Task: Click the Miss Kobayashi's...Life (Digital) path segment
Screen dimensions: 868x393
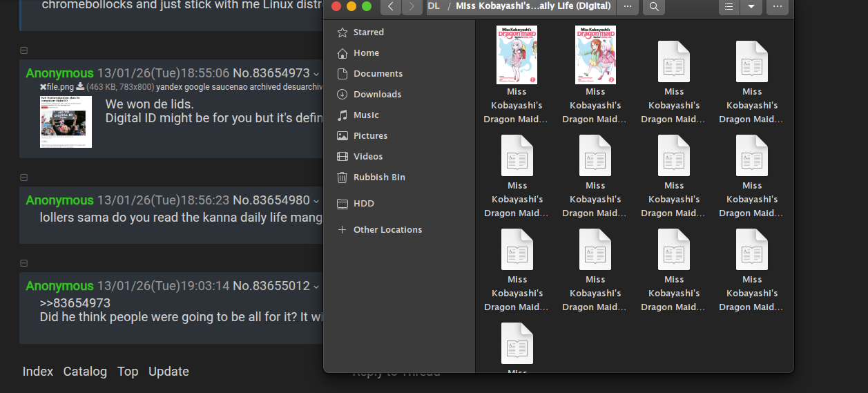Action: pyautogui.click(x=533, y=6)
